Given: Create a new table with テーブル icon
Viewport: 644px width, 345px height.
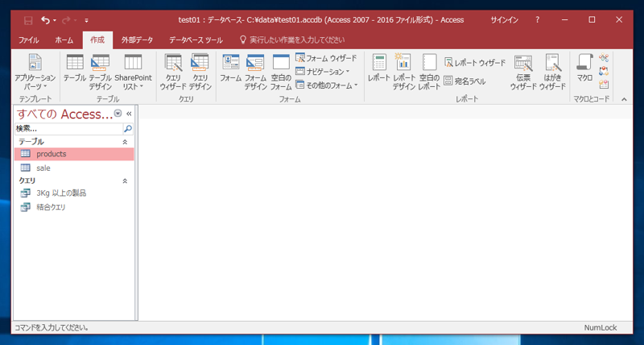Looking at the screenshot, I should coord(74,69).
